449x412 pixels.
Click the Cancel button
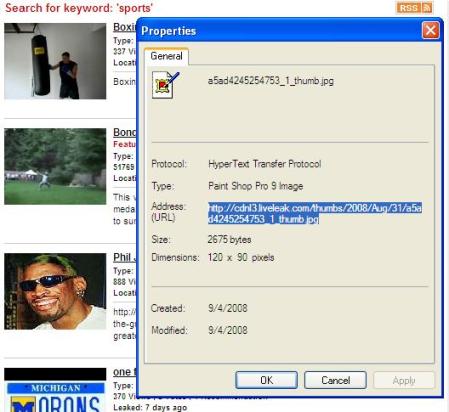pos(335,380)
